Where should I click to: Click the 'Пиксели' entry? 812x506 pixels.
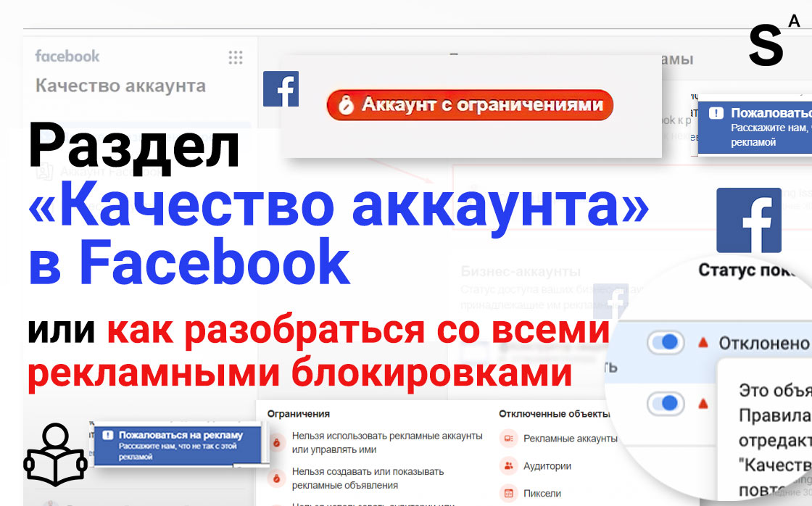[542, 493]
